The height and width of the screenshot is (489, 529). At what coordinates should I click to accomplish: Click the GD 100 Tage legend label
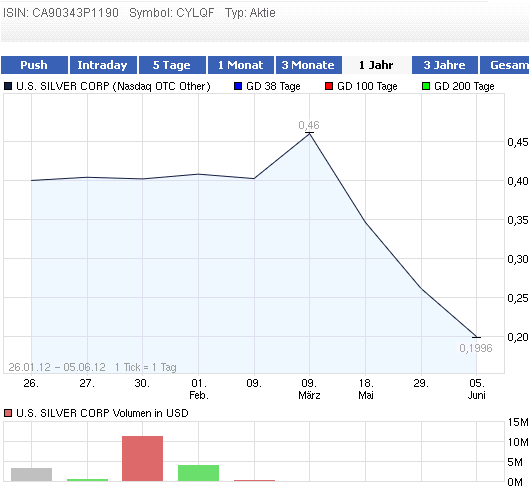tap(367, 86)
